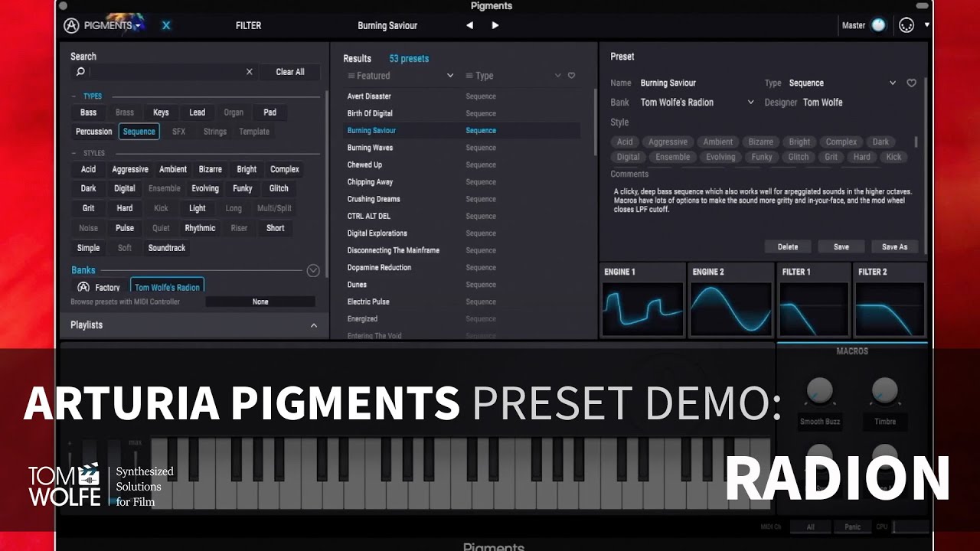The width and height of the screenshot is (980, 551).
Task: Open Engine 2 sine waveform thumbnail
Action: tap(730, 308)
